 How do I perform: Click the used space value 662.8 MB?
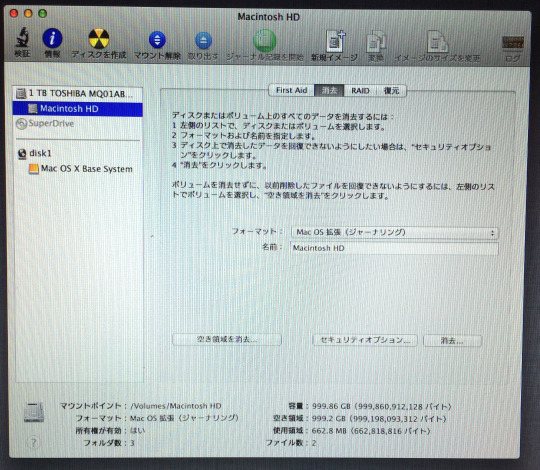(329, 431)
